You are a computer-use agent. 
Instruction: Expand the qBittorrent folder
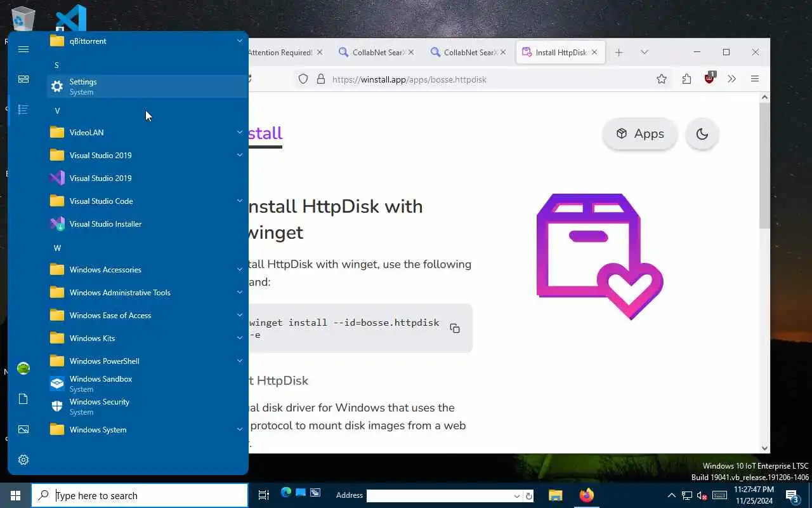click(x=147, y=41)
